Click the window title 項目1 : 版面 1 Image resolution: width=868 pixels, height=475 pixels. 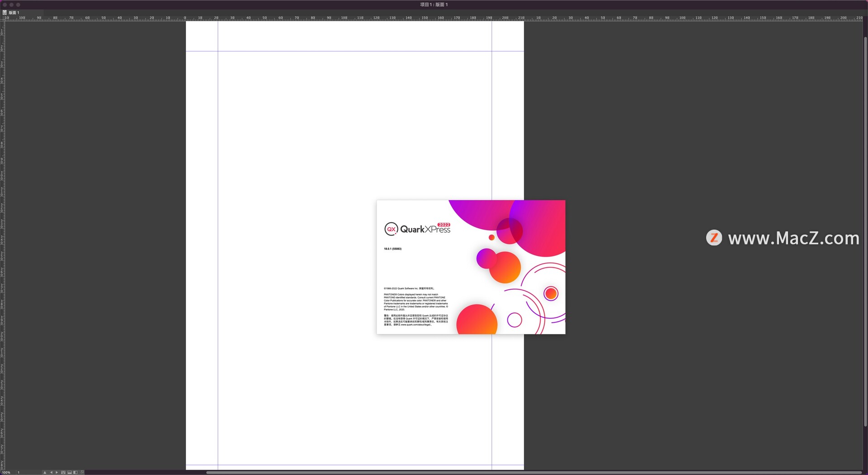click(x=434, y=5)
